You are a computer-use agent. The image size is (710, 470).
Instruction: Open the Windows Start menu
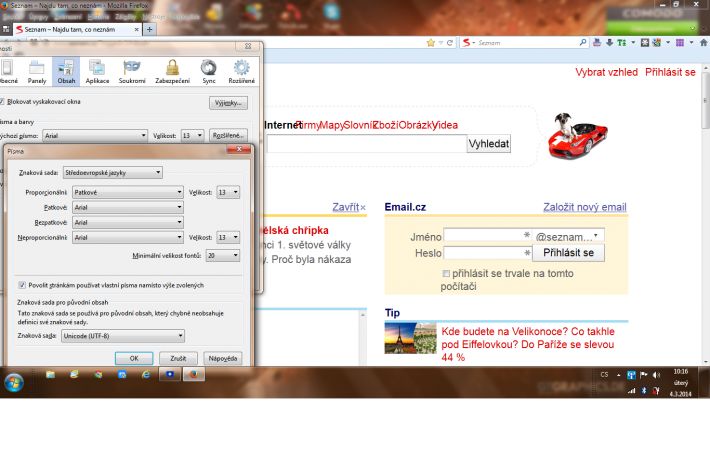(x=14, y=383)
